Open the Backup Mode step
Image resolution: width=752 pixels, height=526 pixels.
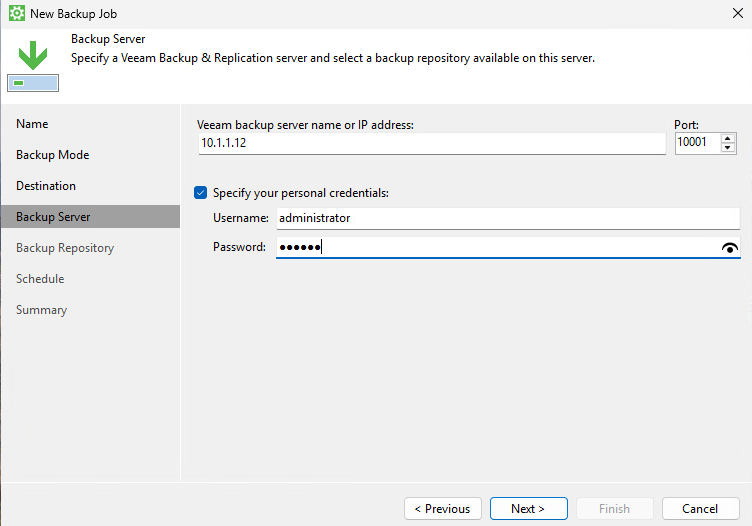[53, 155]
